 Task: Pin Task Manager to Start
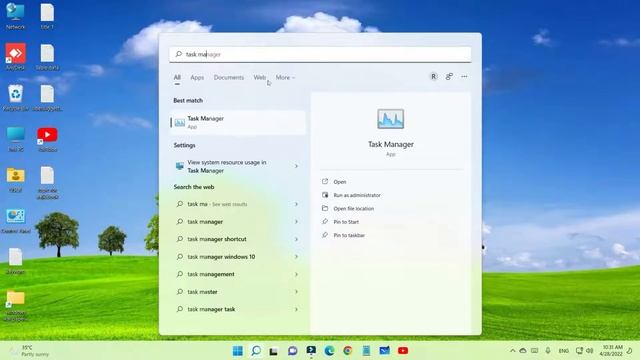[346, 222]
